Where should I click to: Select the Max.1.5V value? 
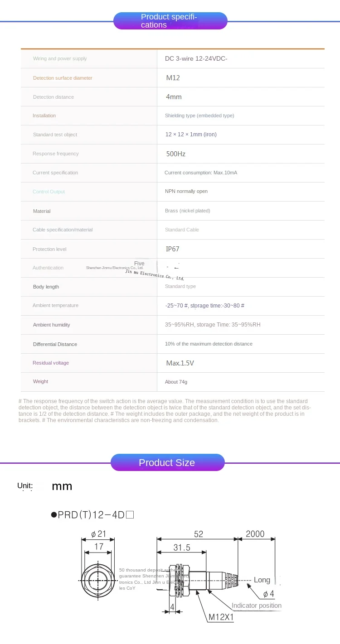coord(180,363)
